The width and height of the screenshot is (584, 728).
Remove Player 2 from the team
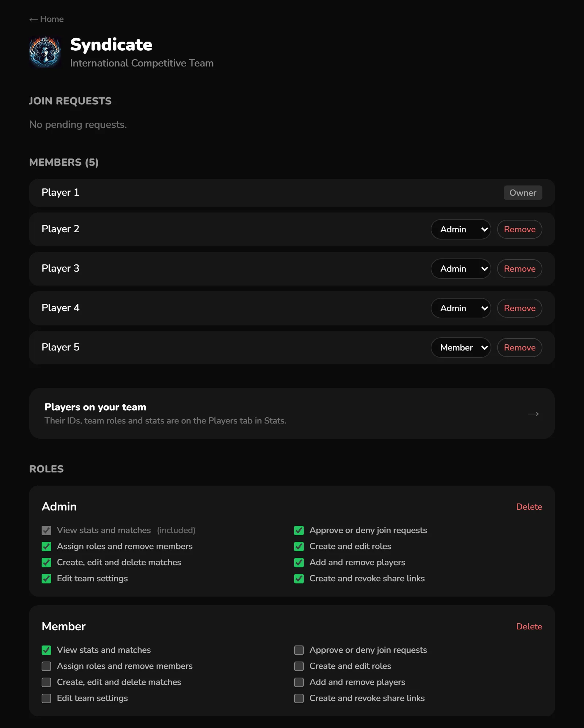tap(519, 229)
